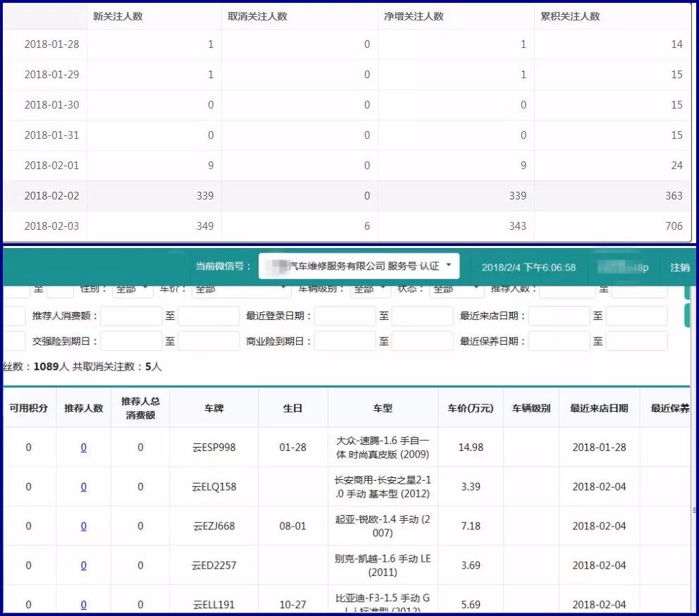Open 推荐人数 link for 云EZJ668 row

[x=84, y=526]
